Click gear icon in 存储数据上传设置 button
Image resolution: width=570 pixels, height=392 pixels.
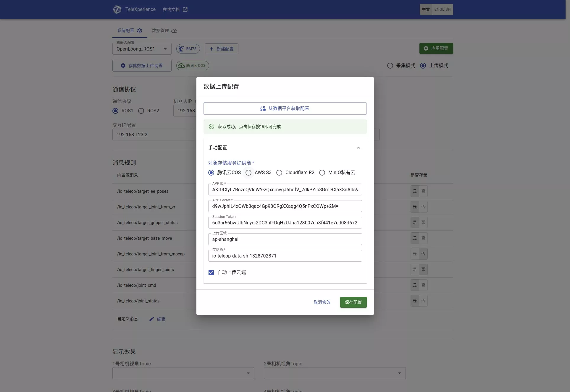click(123, 66)
